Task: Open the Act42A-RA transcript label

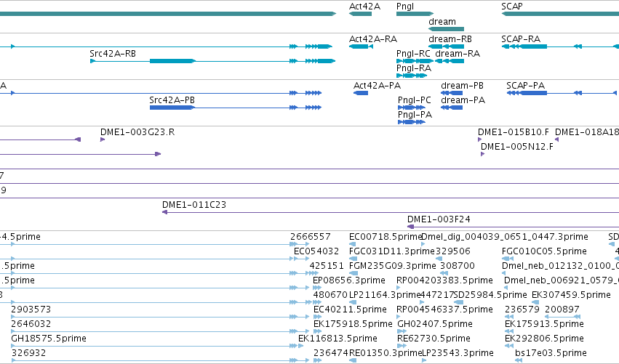Action: pos(373,39)
